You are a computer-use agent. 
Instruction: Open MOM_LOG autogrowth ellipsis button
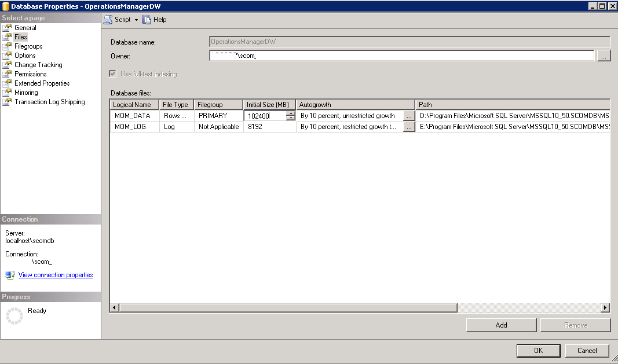click(409, 127)
